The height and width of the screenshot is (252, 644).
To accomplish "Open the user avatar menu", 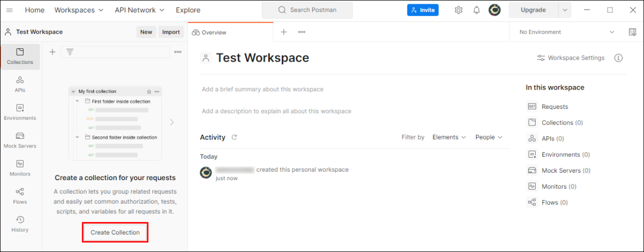I will [495, 10].
